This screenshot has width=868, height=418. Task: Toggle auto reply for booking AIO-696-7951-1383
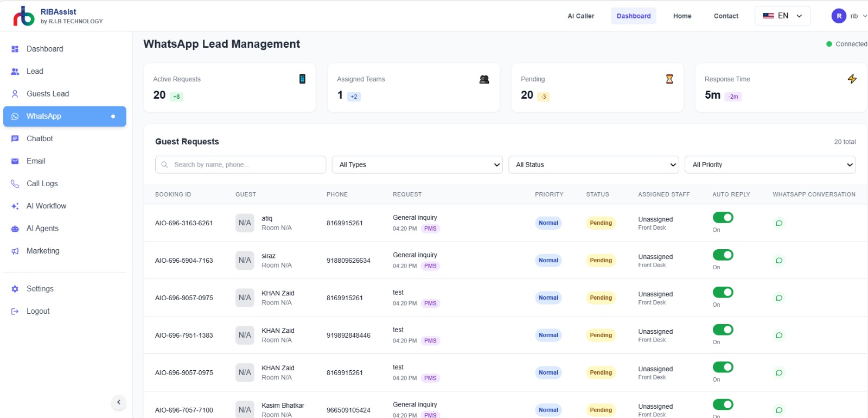pos(723,330)
